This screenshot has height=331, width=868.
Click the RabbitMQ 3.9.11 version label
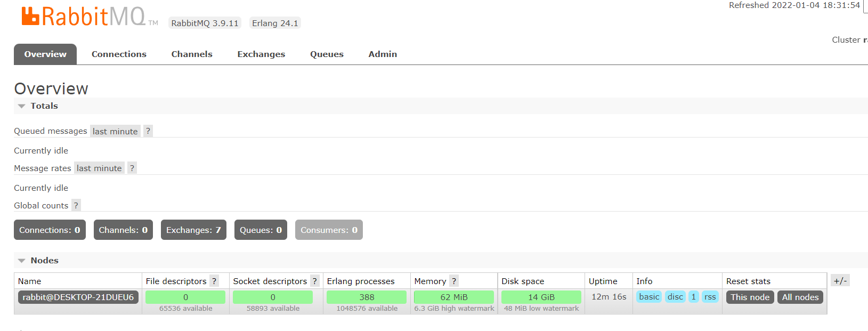(205, 23)
